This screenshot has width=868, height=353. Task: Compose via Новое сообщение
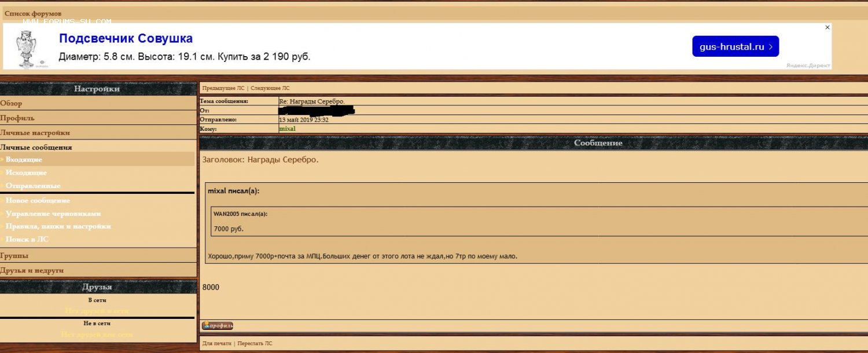[38, 200]
